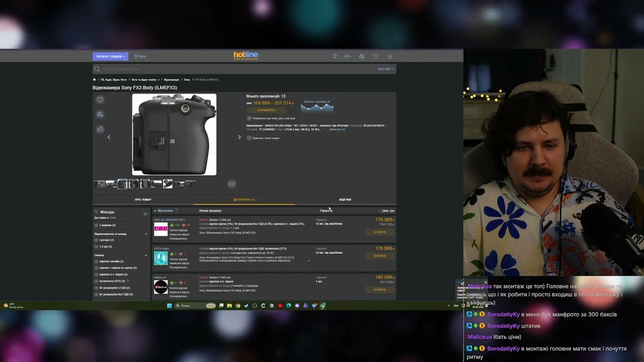Change the city location link in header
This screenshot has width=644, height=362.
pyautogui.click(x=140, y=56)
